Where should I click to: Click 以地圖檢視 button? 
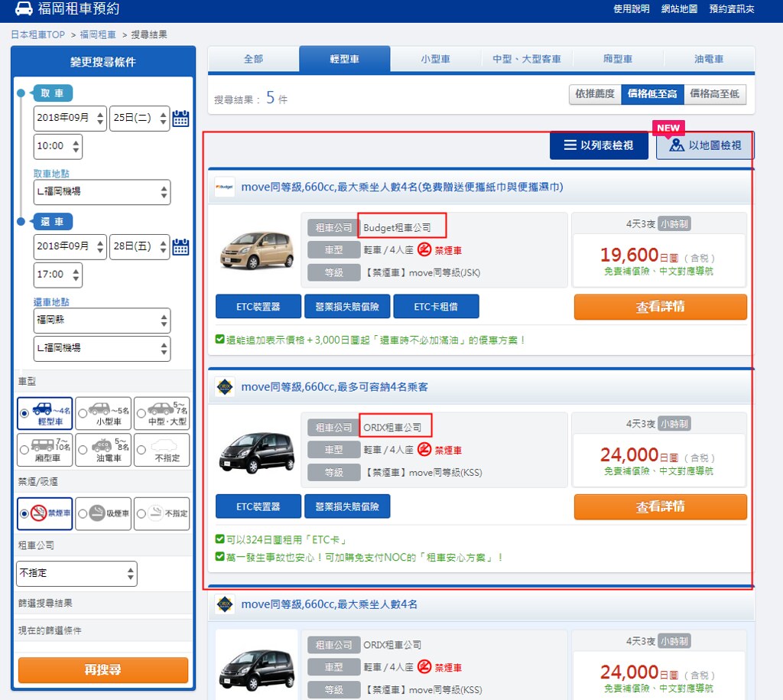704,145
